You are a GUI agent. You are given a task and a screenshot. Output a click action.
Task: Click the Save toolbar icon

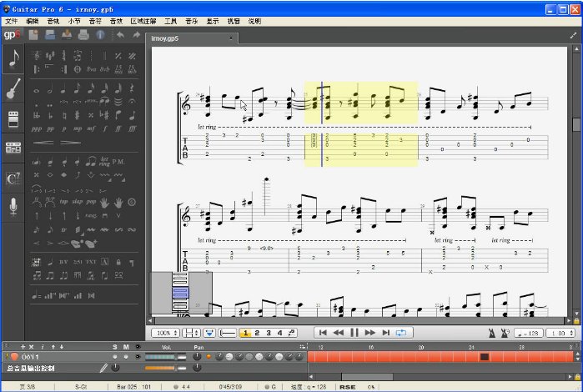67,35
